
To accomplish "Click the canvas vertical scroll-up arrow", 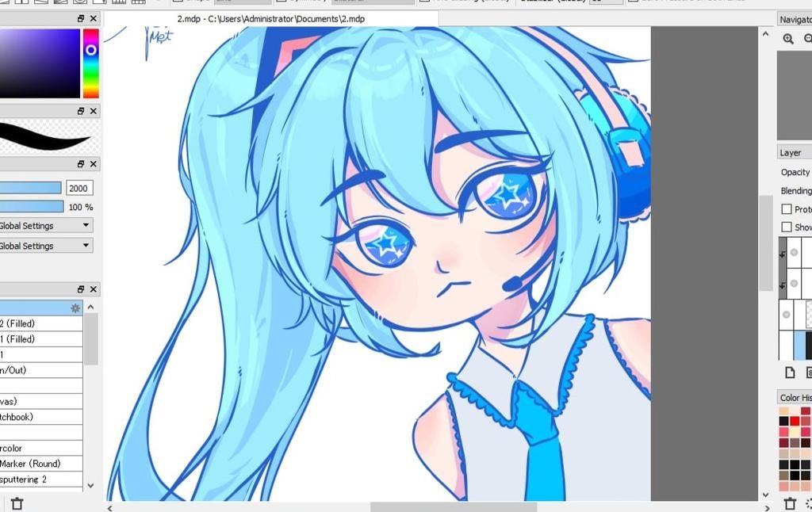I will 765,33.
